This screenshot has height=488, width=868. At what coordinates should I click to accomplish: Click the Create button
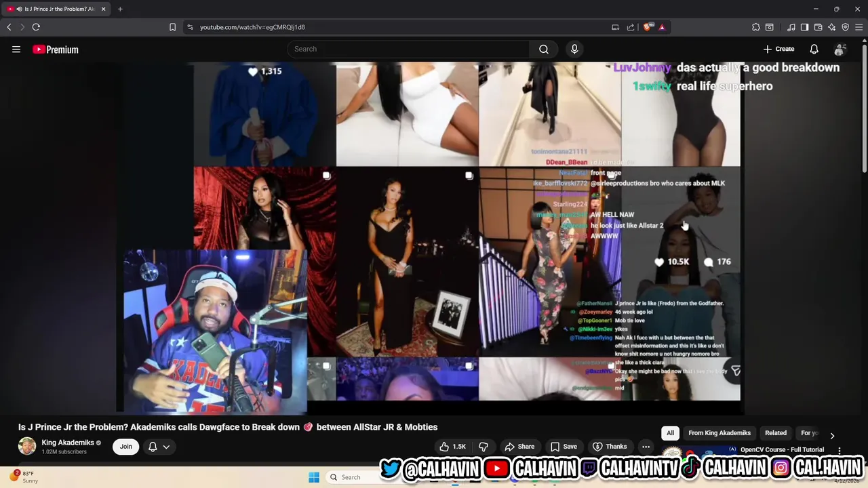coord(778,49)
